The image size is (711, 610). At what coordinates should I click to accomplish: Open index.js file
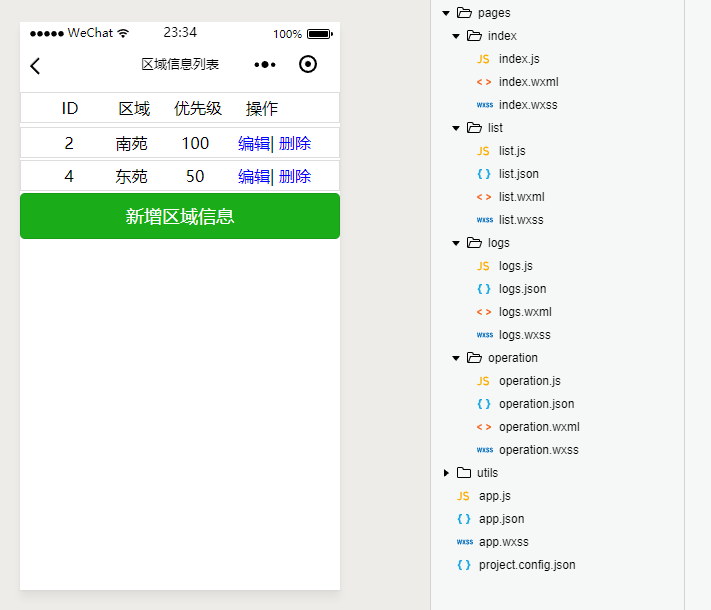pos(519,59)
